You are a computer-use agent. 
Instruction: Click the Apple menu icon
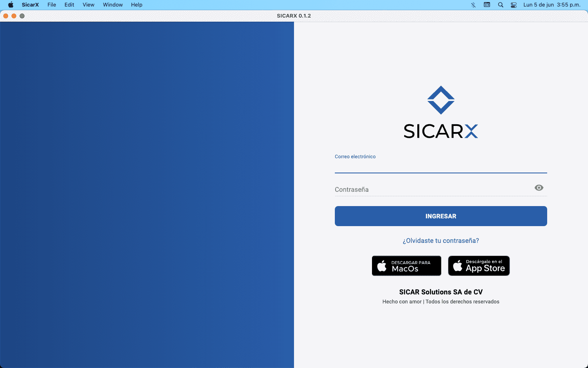[x=11, y=4]
